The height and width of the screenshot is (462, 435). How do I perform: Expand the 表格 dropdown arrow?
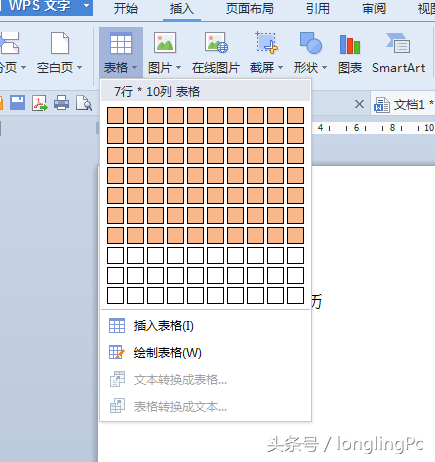tap(134, 68)
